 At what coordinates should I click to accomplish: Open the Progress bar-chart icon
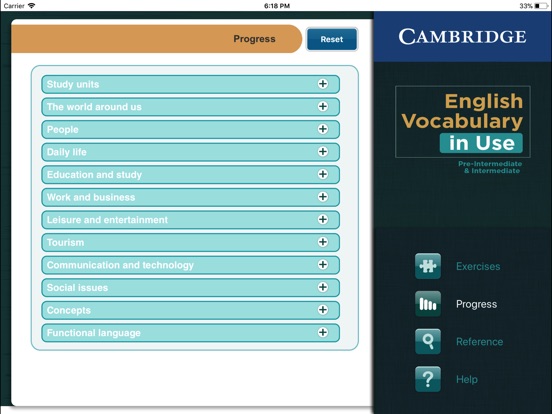[x=428, y=304]
